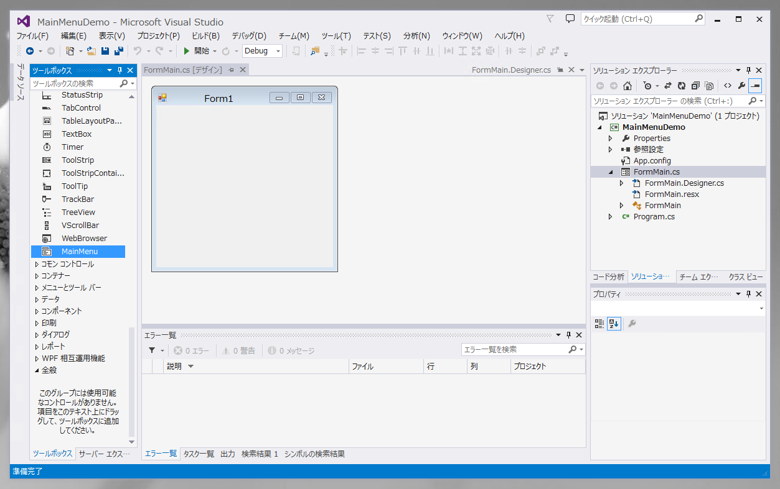Viewport: 780px width, 489px height.
Task: Click the Open File folder icon
Action: tap(92, 51)
